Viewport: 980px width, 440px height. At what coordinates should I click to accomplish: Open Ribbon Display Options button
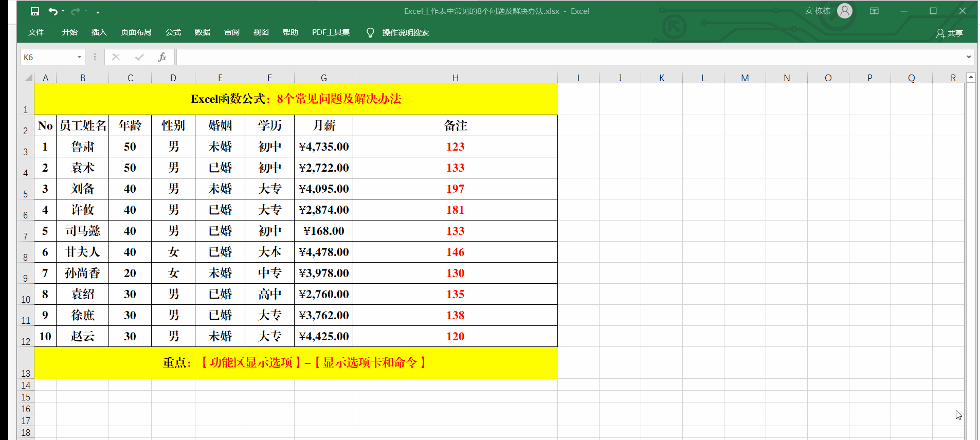coord(874,11)
